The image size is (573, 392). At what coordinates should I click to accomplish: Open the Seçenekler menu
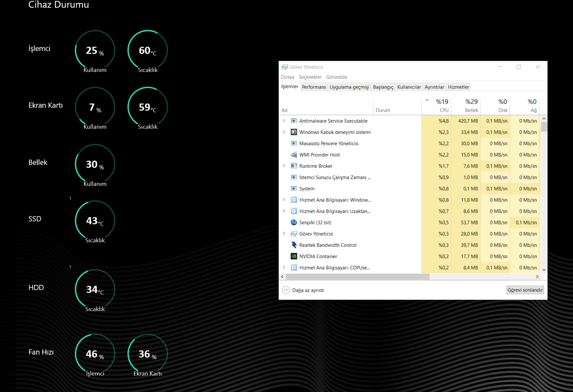(x=310, y=77)
